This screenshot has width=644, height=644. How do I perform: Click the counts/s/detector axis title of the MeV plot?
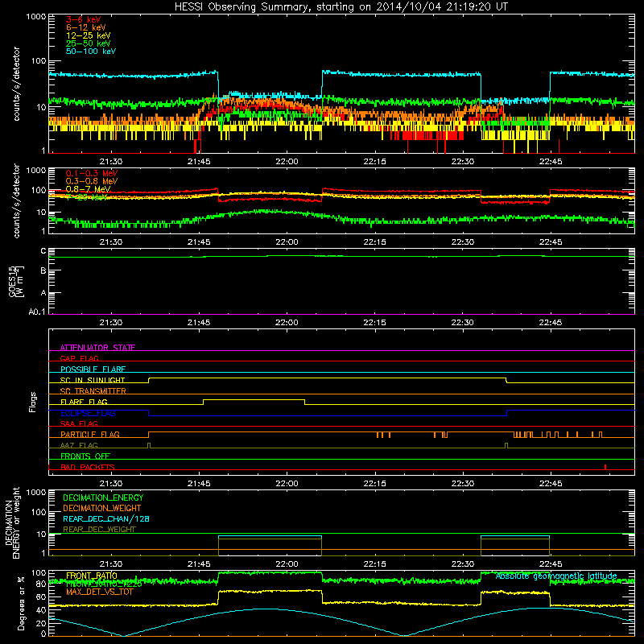click(16, 200)
